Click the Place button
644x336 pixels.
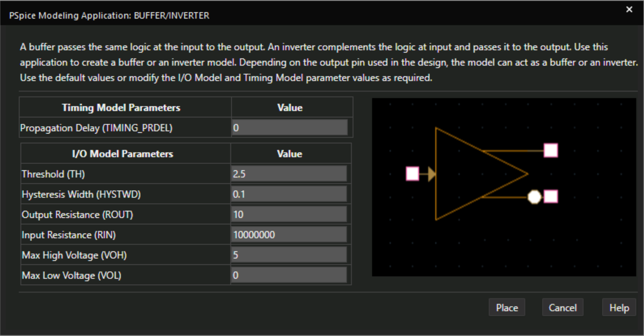(507, 307)
